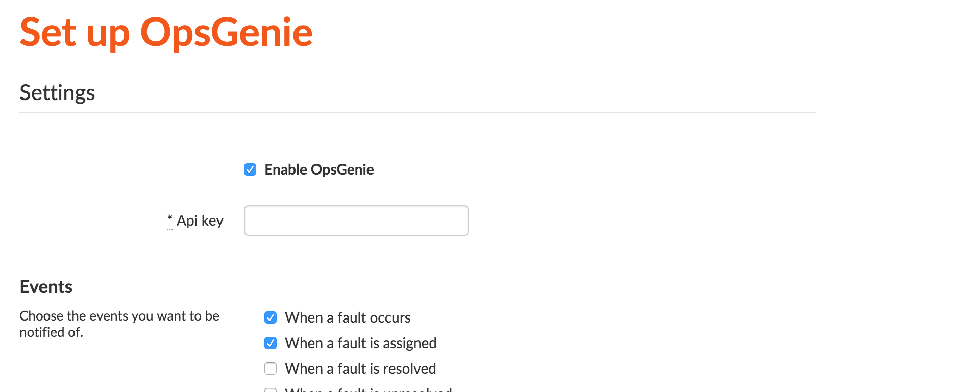Select the Settings section heading
Viewport: 980px width, 392px height.
tap(57, 93)
